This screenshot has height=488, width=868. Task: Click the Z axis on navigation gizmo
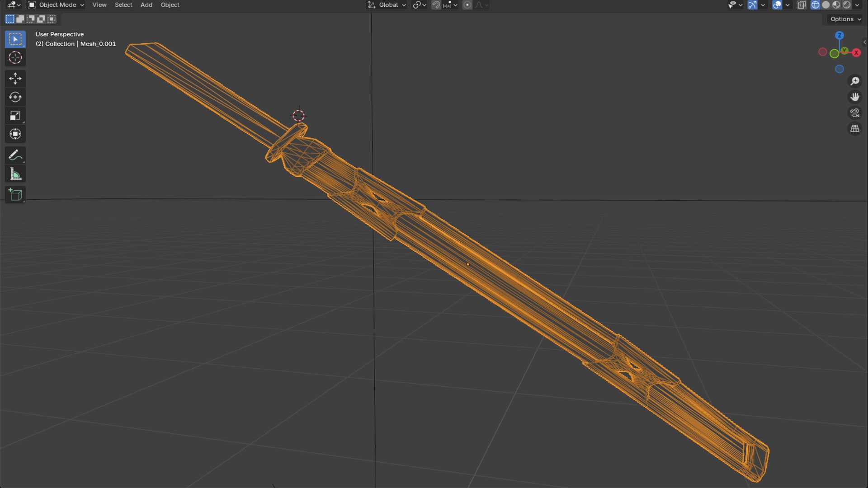click(x=840, y=35)
